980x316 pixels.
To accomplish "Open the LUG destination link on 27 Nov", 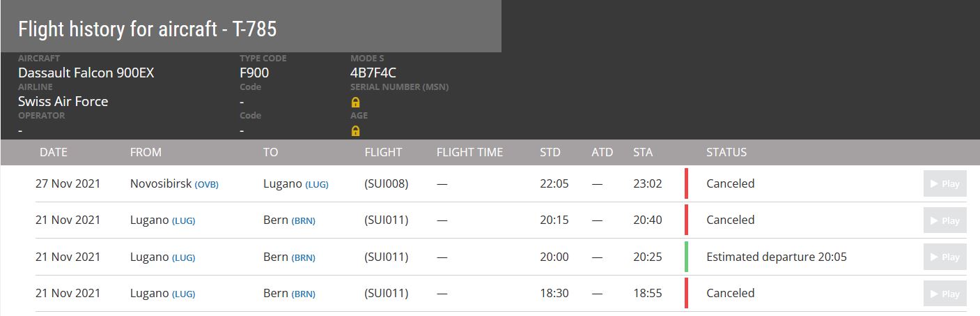I will (316, 185).
